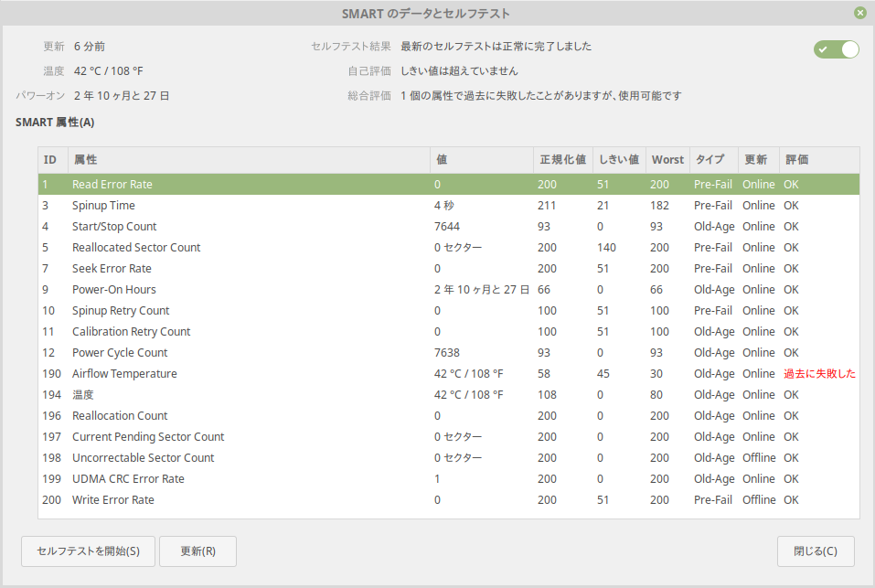Click the 正規化値 column header
The height and width of the screenshot is (588, 875).
tap(563, 160)
